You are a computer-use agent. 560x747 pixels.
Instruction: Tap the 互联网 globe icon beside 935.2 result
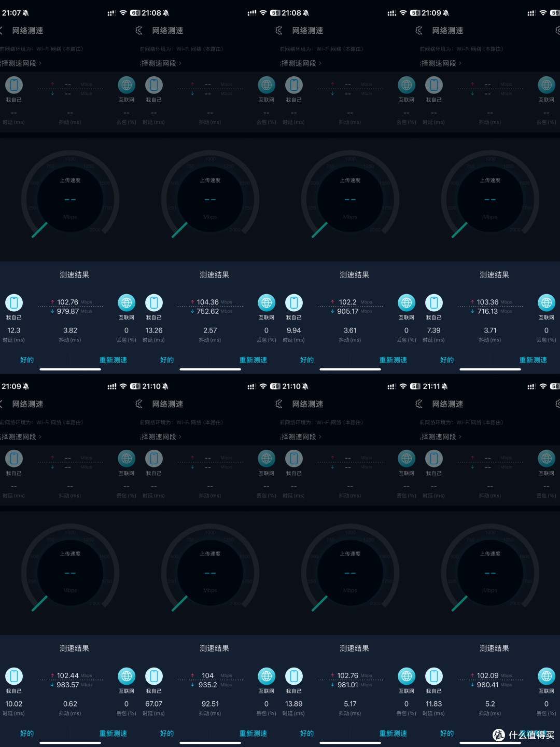click(267, 676)
